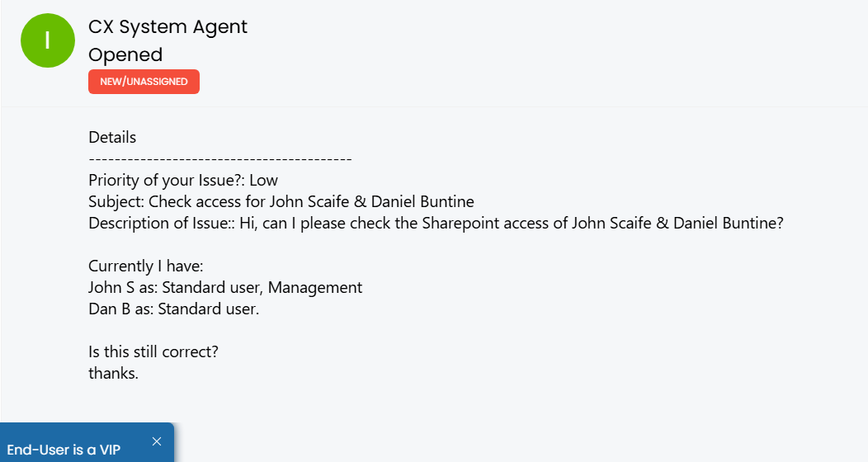This screenshot has height=462, width=868.
Task: Click the Low priority value
Action: tap(263, 181)
